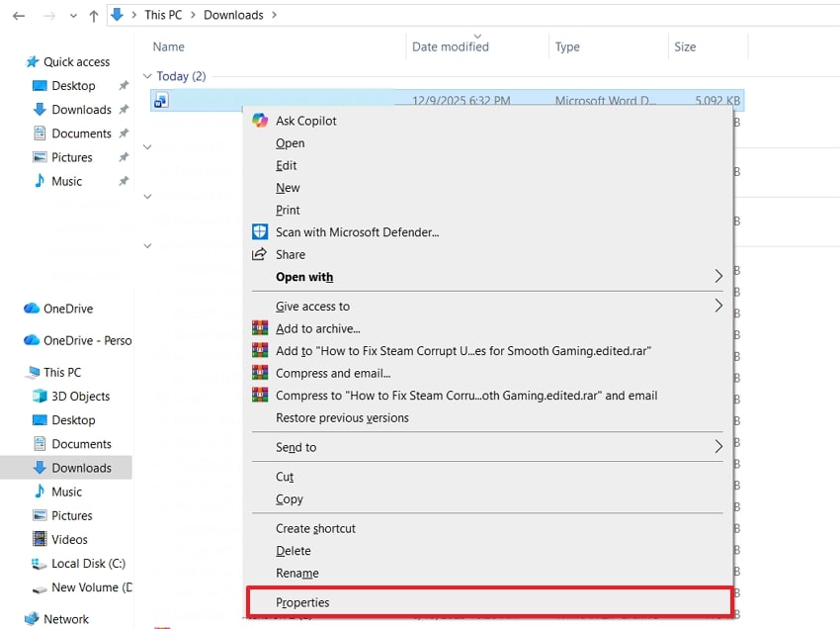The height and width of the screenshot is (629, 840).
Task: Expand This PC in the sidebar
Action: [x=16, y=372]
